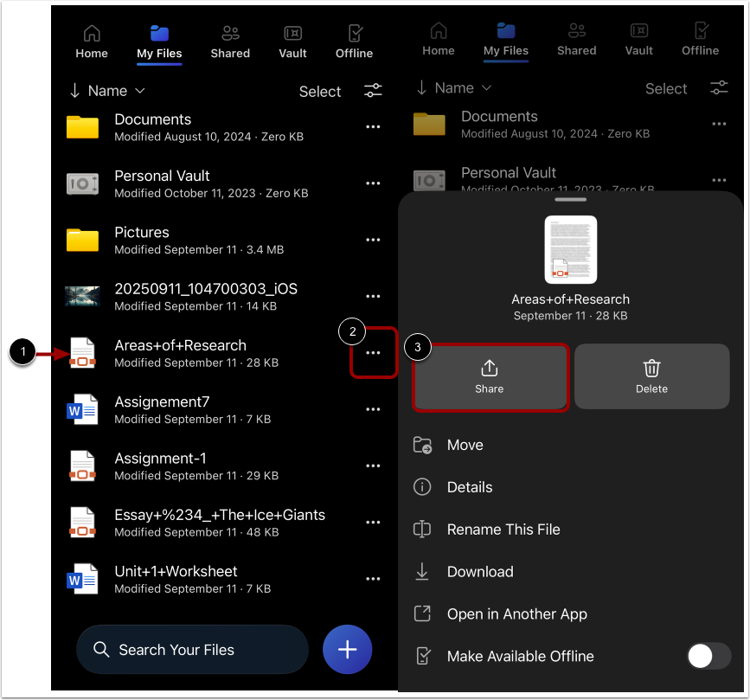This screenshot has height=700, width=750.
Task: Enable Make Available Offline
Action: point(708,657)
